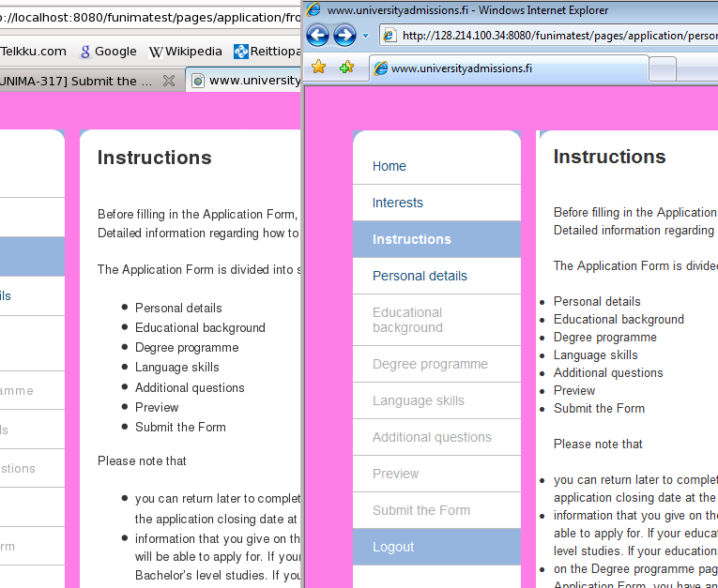This screenshot has height=588, width=718.
Task: Click 'Educational background' bullet in left browser
Action: point(200,327)
